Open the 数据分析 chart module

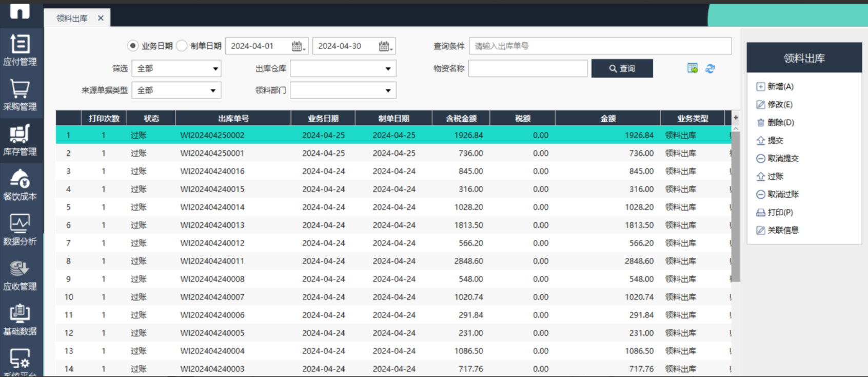point(20,230)
